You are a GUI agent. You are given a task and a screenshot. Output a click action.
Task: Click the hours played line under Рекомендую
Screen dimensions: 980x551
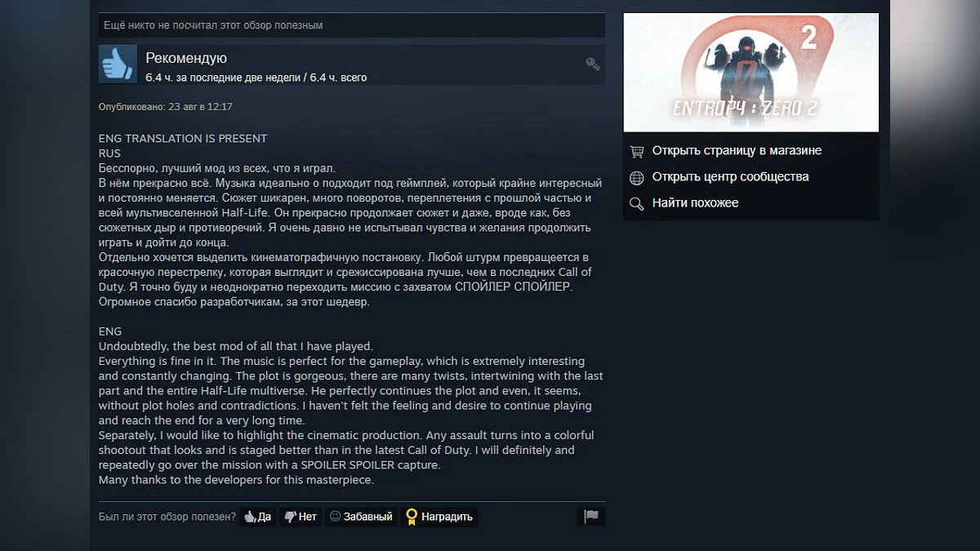[x=256, y=78]
